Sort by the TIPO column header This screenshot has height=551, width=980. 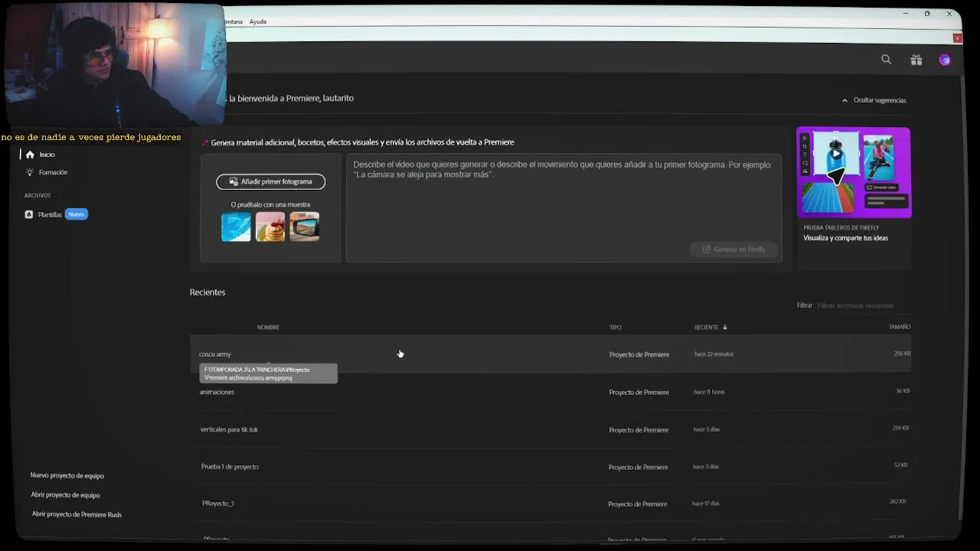616,328
